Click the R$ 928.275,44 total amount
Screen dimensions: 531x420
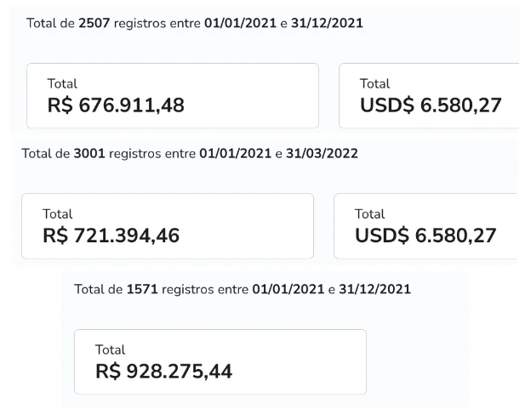click(x=164, y=372)
